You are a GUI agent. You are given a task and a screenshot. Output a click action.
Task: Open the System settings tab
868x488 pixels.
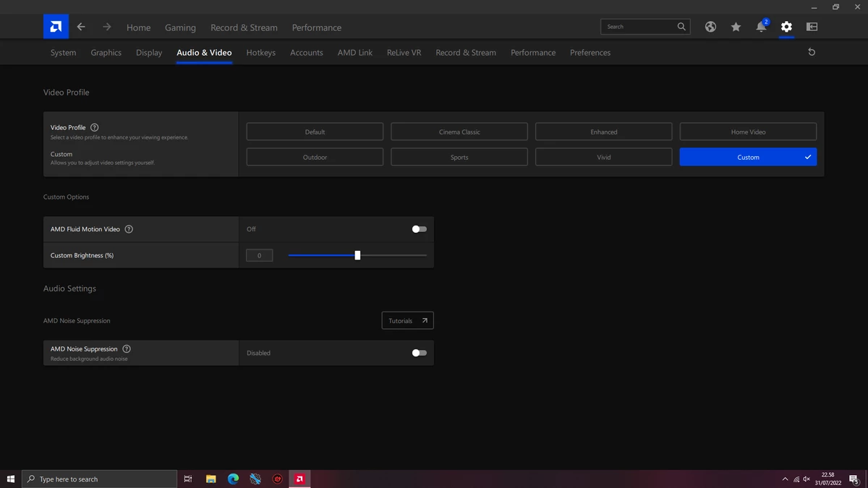coord(64,53)
